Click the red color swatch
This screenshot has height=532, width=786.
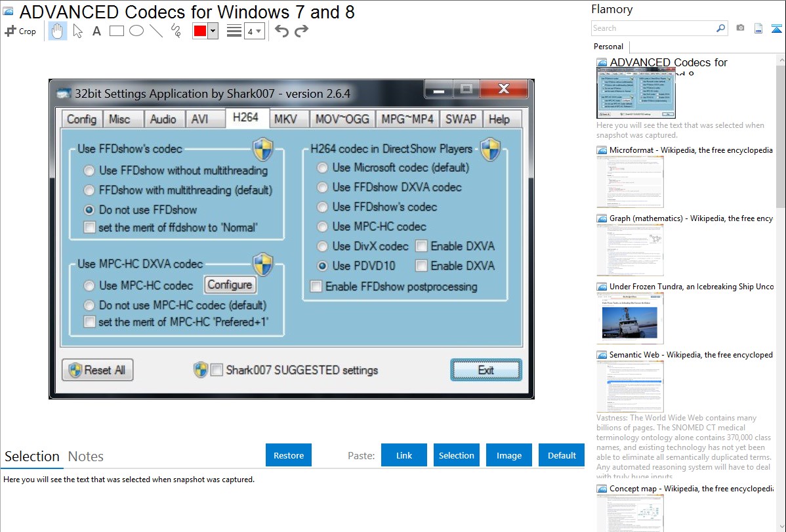click(x=200, y=31)
